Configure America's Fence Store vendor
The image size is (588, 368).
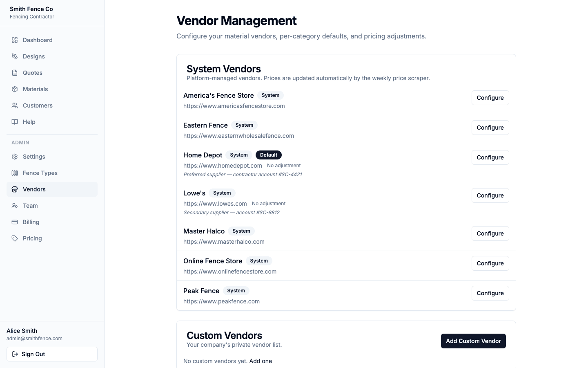click(x=490, y=98)
